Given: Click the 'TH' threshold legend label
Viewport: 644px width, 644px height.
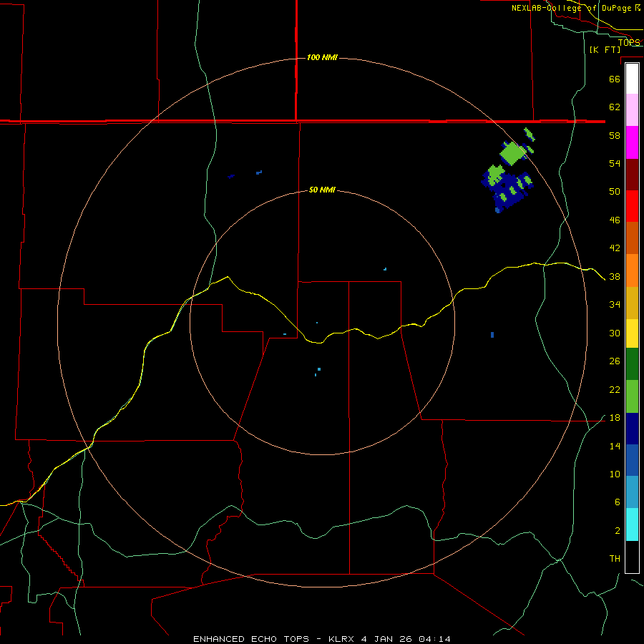Looking at the screenshot, I should click(x=615, y=559).
